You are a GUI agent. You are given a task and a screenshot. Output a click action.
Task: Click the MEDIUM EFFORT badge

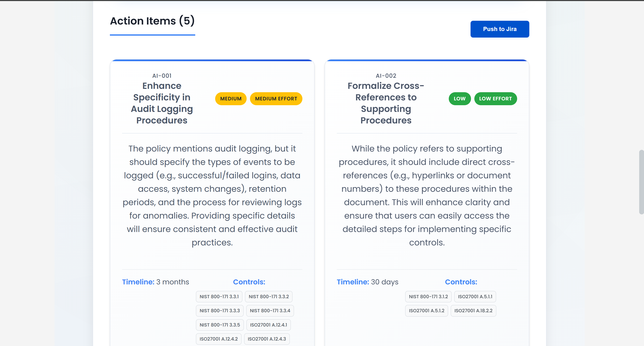click(276, 99)
